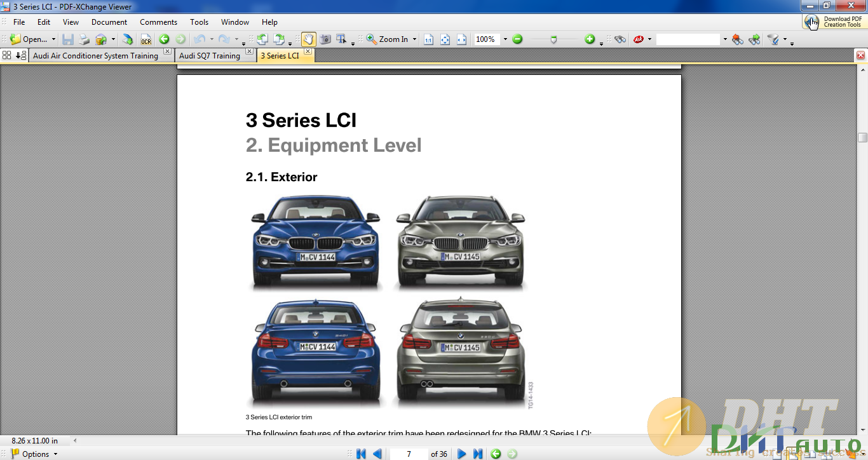Viewport: 868px width, 460px height.
Task: Open the zoom percentage dropdown
Action: [505, 39]
